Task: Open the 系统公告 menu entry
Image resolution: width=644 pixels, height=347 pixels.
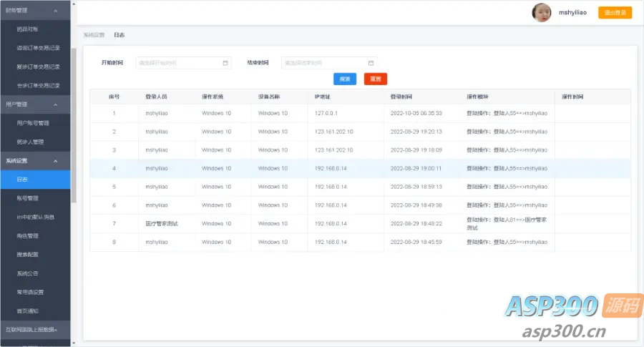Action: 28,273
